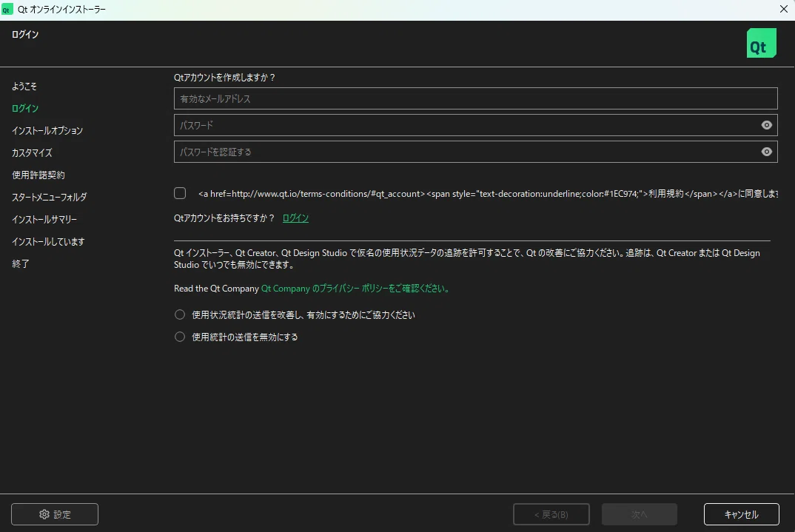Click the Qt icon in the title bar
The height and width of the screenshot is (532, 795).
[7, 10]
